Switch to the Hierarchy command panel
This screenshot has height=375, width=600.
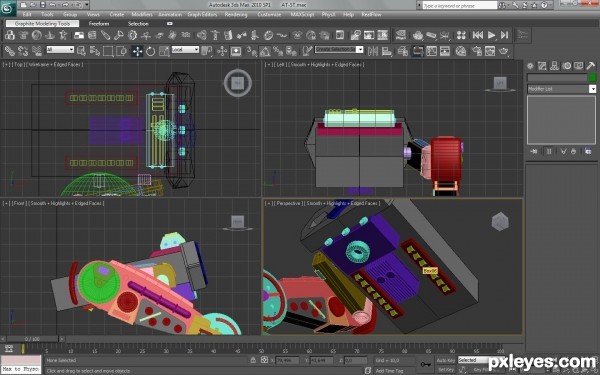[554, 66]
